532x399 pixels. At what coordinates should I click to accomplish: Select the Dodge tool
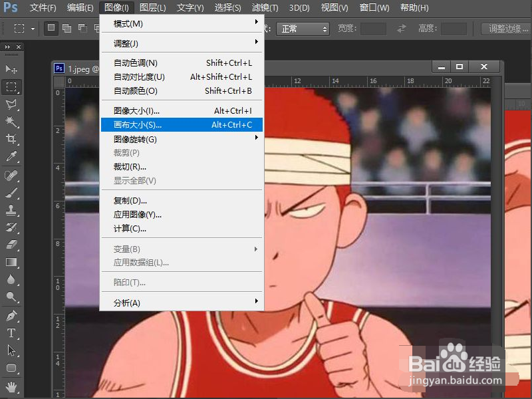coord(11,297)
